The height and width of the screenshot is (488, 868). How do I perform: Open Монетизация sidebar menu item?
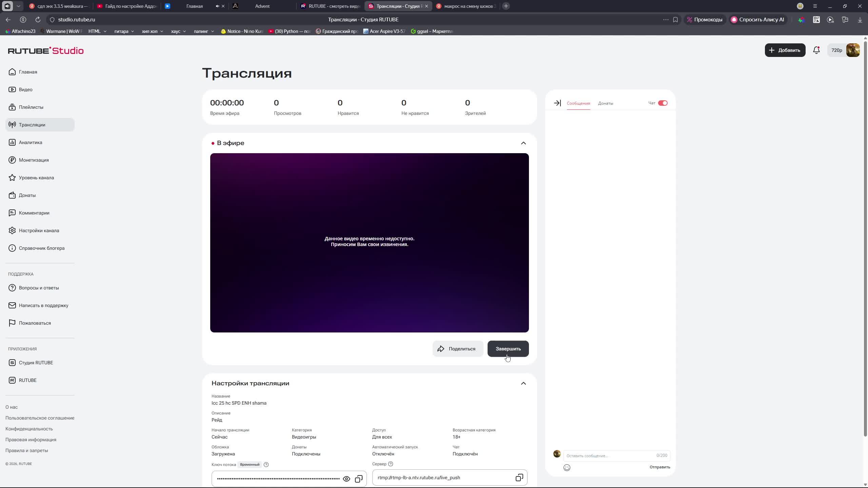(34, 160)
